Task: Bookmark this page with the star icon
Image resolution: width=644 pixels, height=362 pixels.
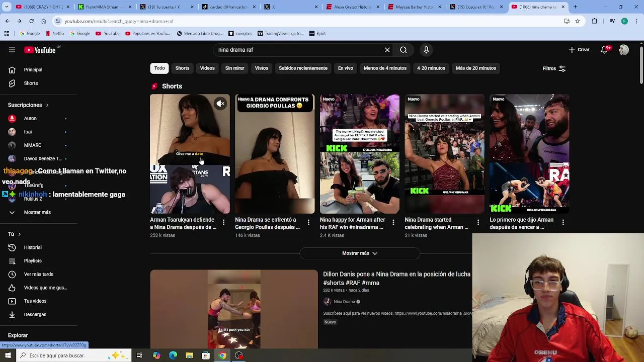Action: coord(578,21)
